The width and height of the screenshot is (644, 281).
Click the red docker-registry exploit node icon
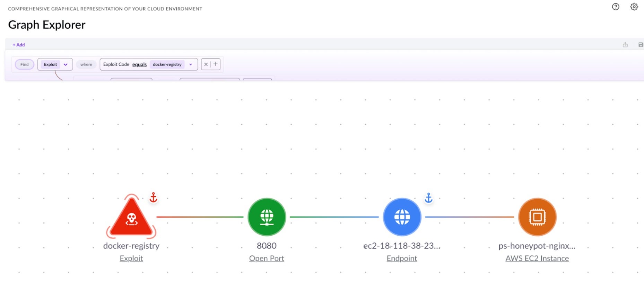131,217
